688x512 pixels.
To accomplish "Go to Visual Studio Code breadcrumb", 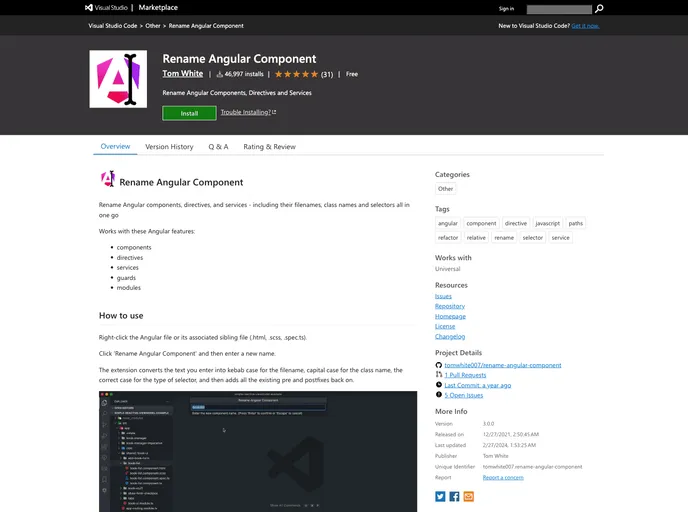I will pos(113,26).
